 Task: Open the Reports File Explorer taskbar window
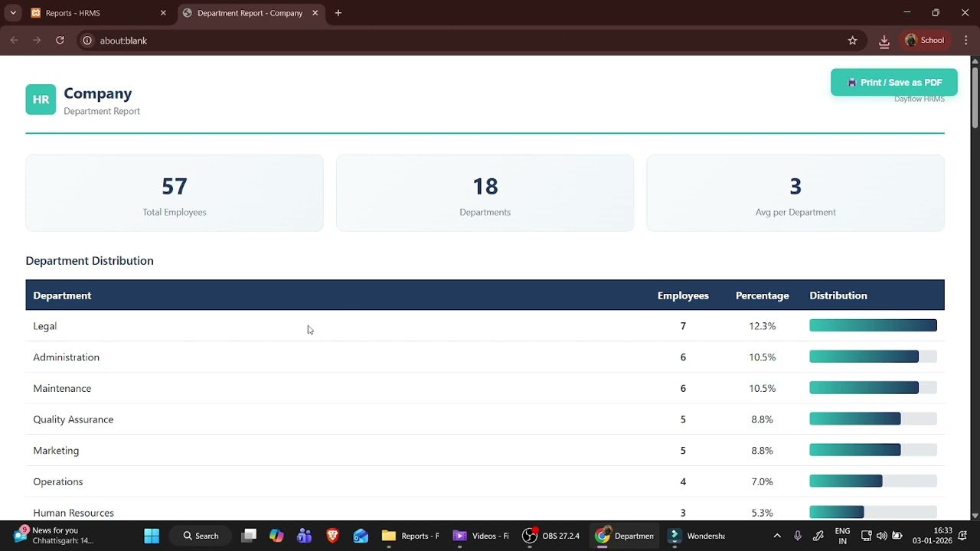coord(411,536)
